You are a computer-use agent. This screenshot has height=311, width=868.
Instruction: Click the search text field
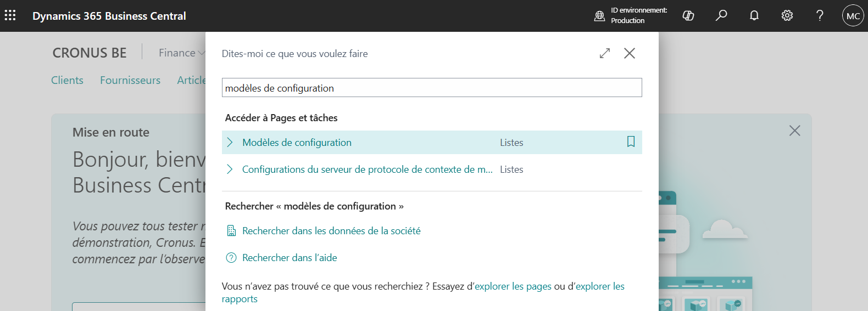point(432,88)
